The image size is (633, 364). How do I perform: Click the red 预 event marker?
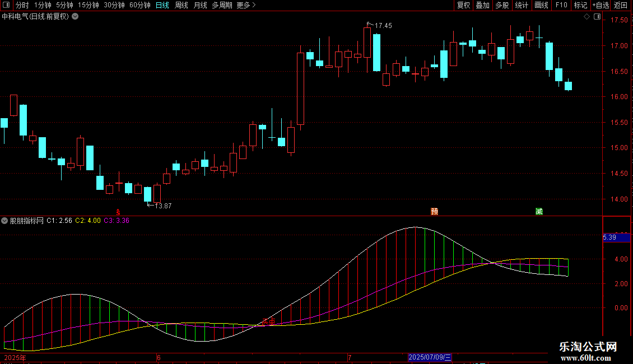(434, 212)
